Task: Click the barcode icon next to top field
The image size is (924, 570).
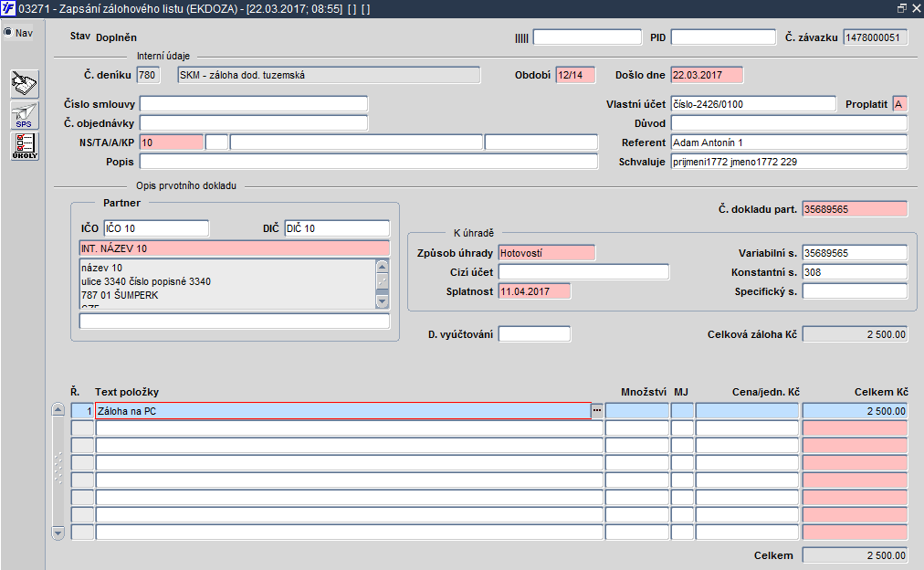Action: click(x=521, y=38)
